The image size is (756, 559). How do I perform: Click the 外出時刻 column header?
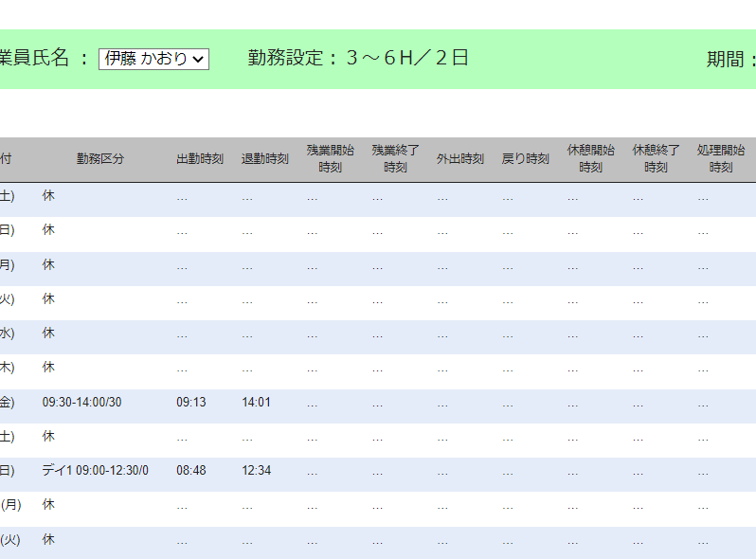460,159
